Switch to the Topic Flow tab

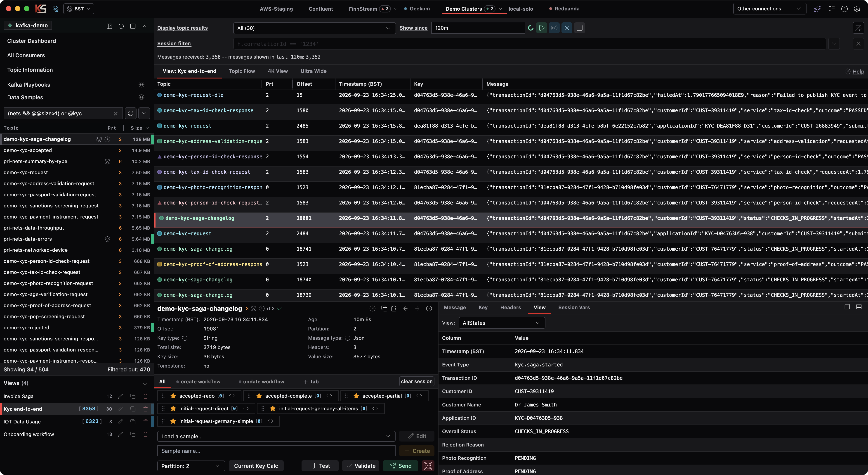click(x=242, y=71)
